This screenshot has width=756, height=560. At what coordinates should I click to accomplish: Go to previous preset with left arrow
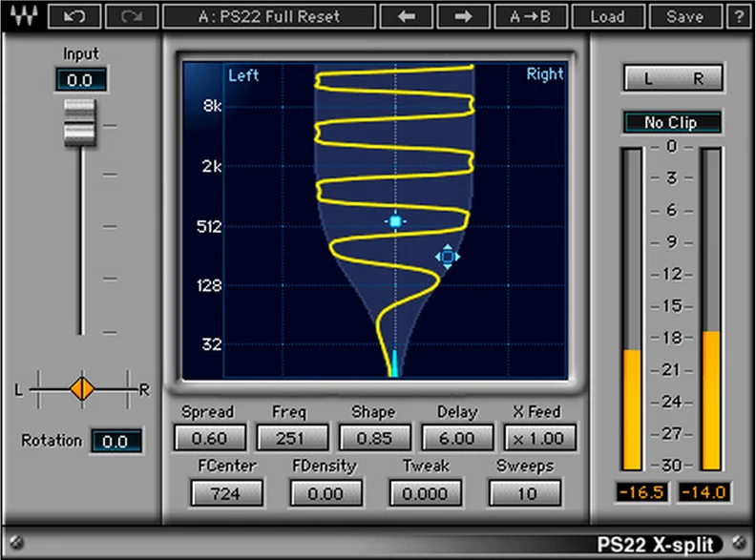coord(407,16)
